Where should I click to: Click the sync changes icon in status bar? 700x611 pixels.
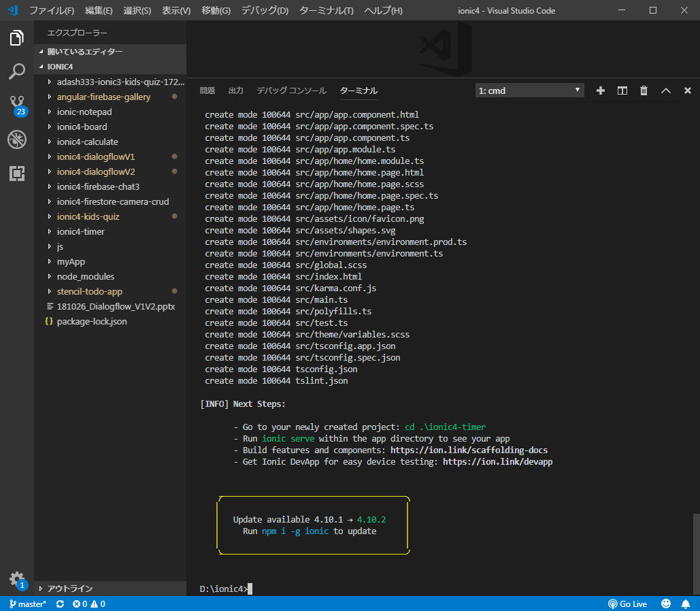pyautogui.click(x=61, y=604)
